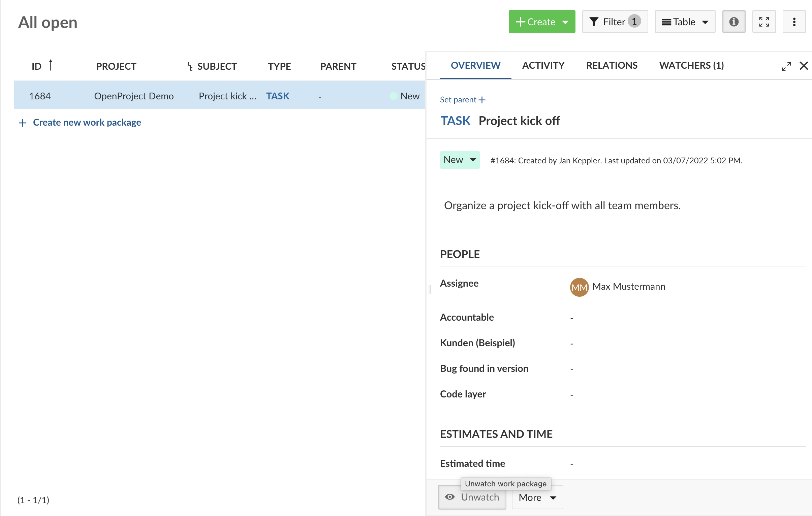Viewport: 812px width, 516px height.
Task: Click plus icon for new work package
Action: (x=23, y=123)
